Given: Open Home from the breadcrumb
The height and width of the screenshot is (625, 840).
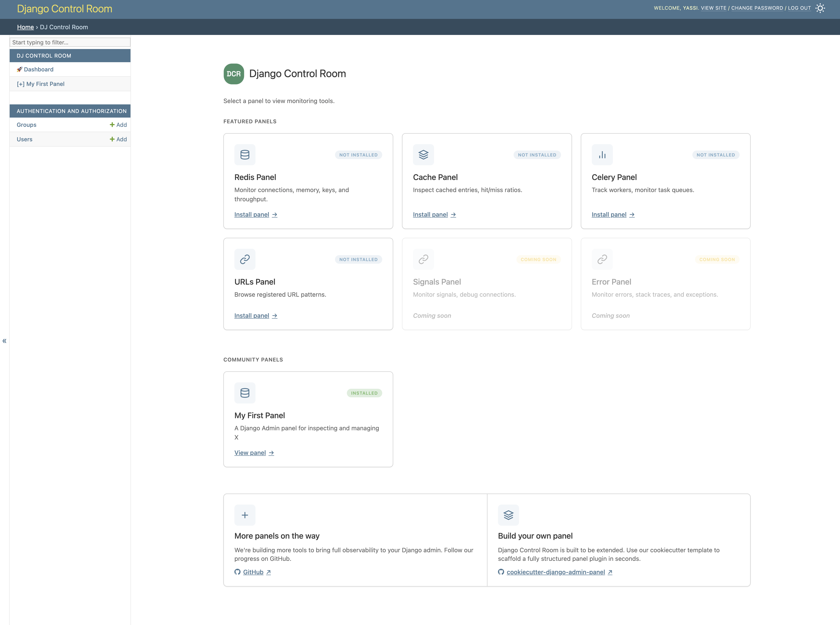Looking at the screenshot, I should pyautogui.click(x=25, y=27).
